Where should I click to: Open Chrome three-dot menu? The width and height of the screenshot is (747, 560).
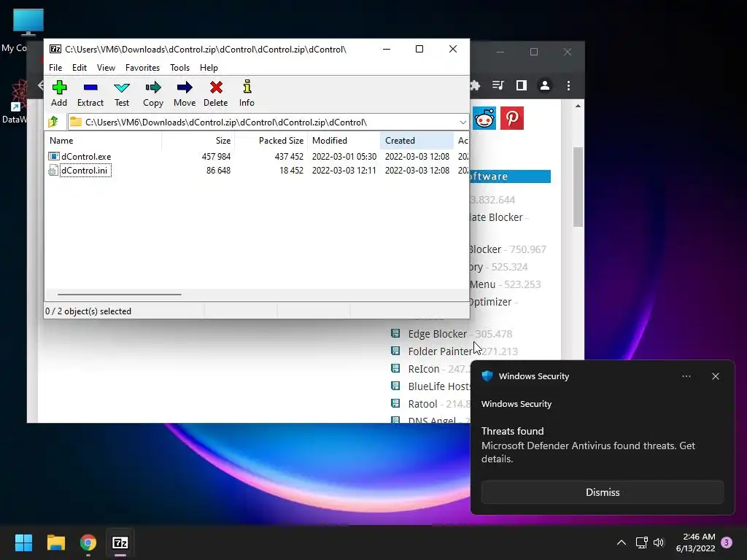click(568, 85)
